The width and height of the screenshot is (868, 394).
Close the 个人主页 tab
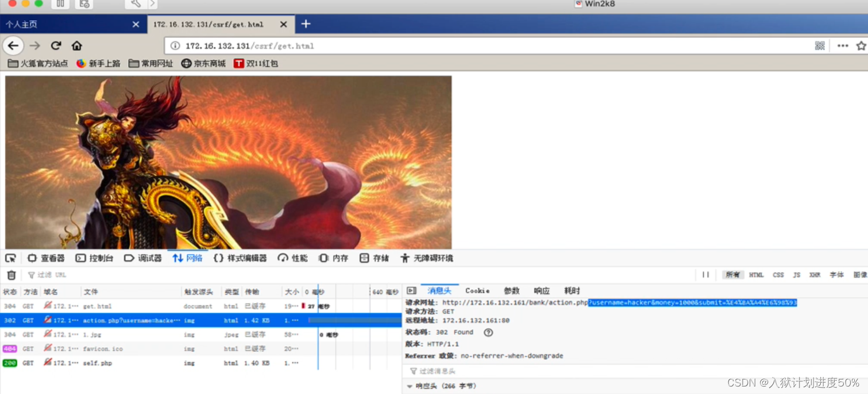[136, 24]
